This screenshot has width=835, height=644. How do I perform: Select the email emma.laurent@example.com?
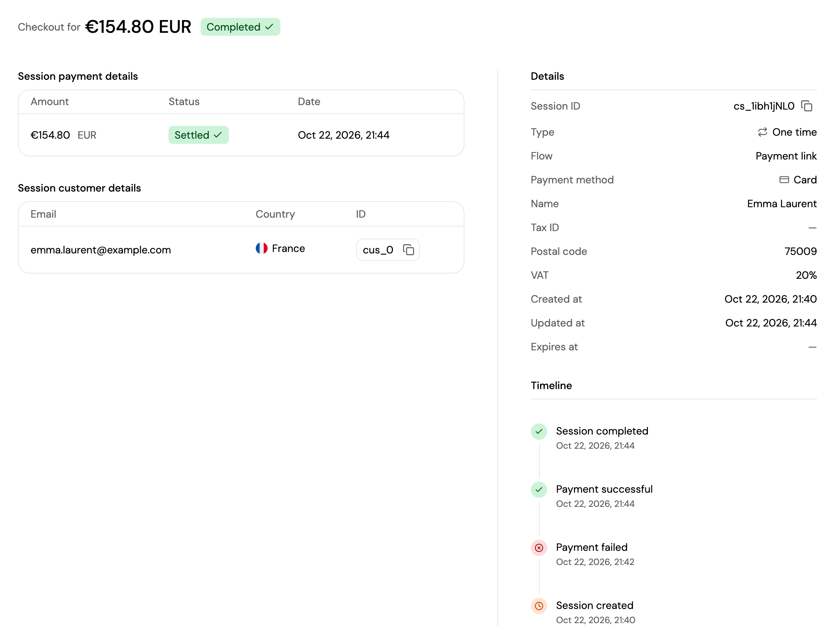pos(101,250)
